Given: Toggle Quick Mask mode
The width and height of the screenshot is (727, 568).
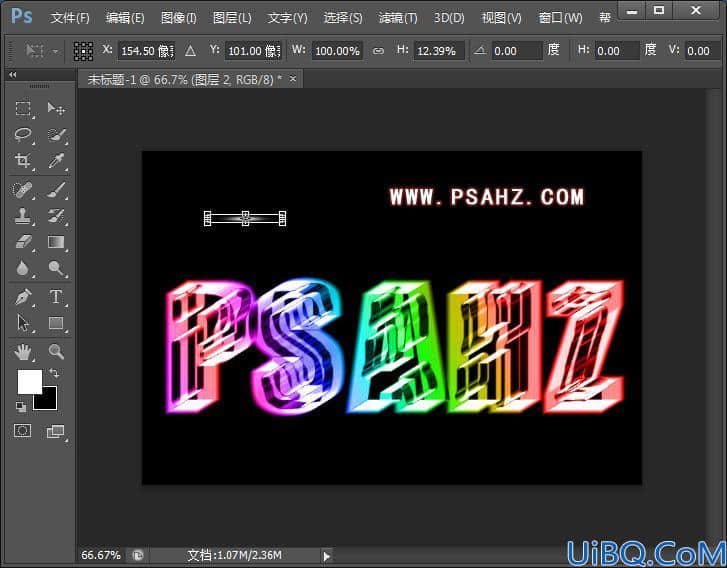Looking at the screenshot, I should click(23, 431).
